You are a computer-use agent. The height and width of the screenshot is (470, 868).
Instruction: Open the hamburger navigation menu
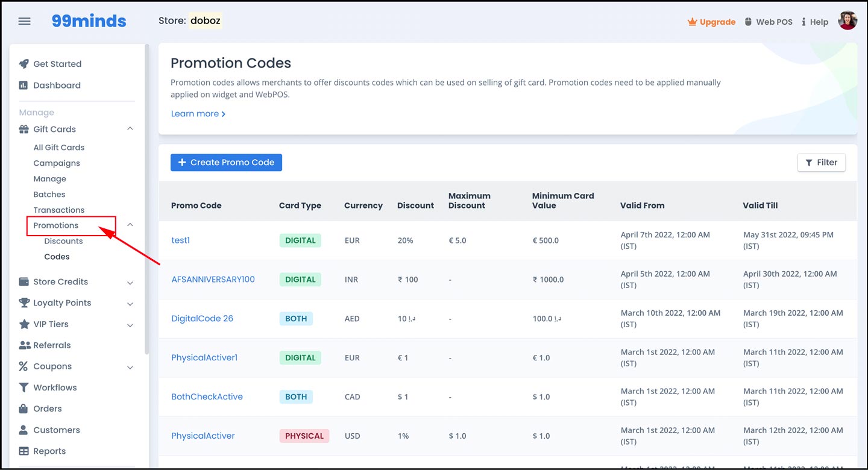(x=24, y=21)
